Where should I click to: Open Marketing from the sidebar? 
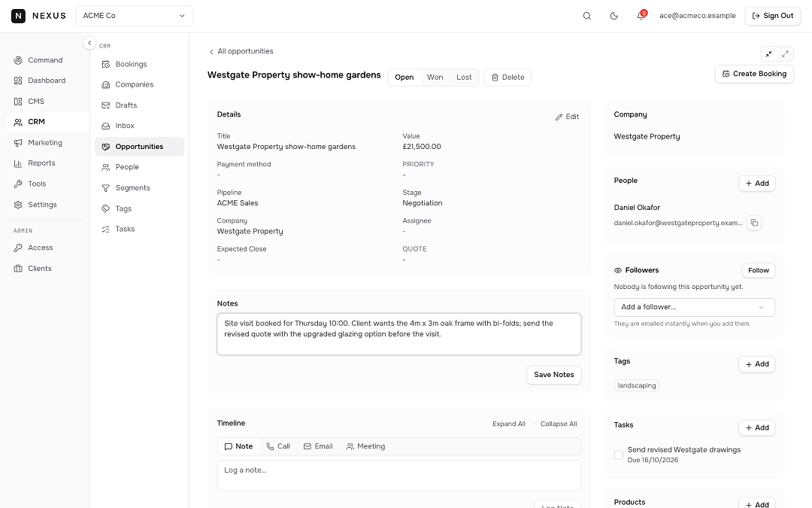tap(45, 142)
